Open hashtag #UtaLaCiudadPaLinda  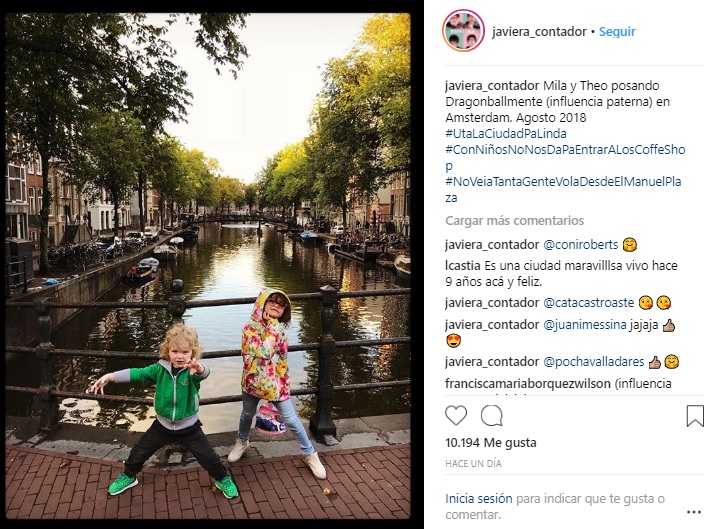(x=506, y=133)
